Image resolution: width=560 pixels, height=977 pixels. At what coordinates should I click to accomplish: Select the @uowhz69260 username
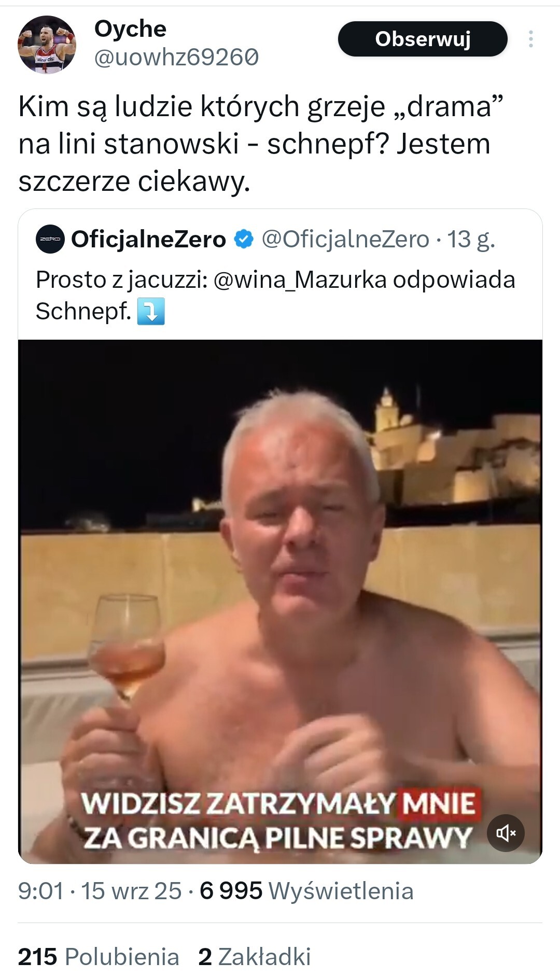click(176, 58)
